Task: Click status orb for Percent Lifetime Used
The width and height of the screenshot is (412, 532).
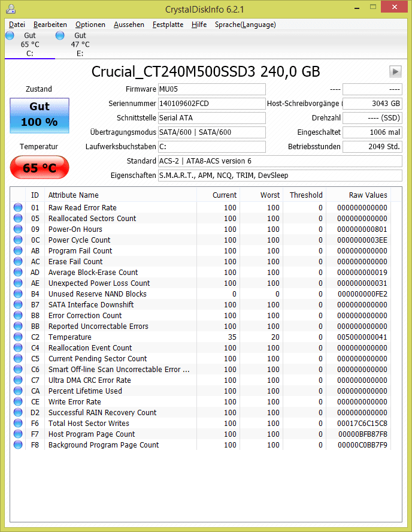Action: tap(18, 391)
